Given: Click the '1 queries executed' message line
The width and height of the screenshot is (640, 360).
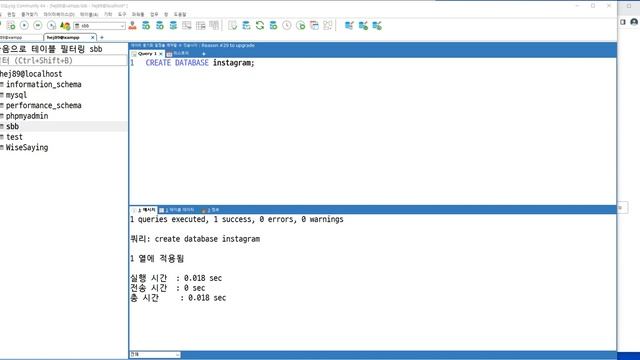Looking at the screenshot, I should (237, 220).
